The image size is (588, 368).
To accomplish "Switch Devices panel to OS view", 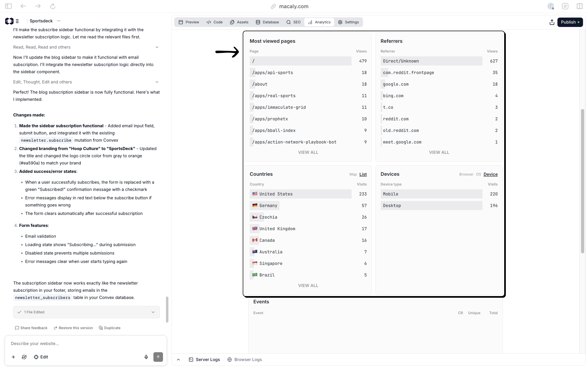I will pyautogui.click(x=478, y=174).
